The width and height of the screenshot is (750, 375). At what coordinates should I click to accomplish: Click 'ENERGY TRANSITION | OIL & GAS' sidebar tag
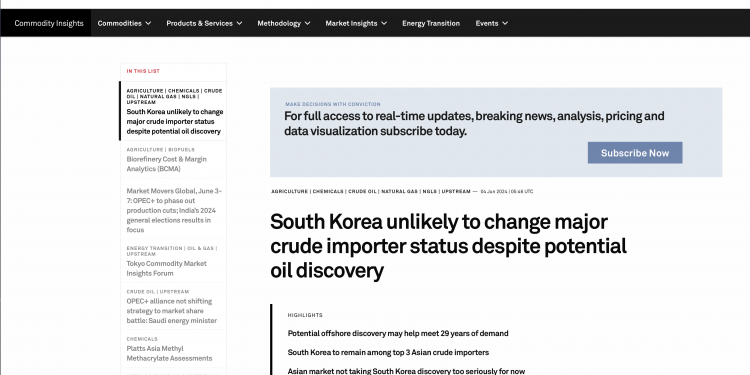click(x=172, y=251)
